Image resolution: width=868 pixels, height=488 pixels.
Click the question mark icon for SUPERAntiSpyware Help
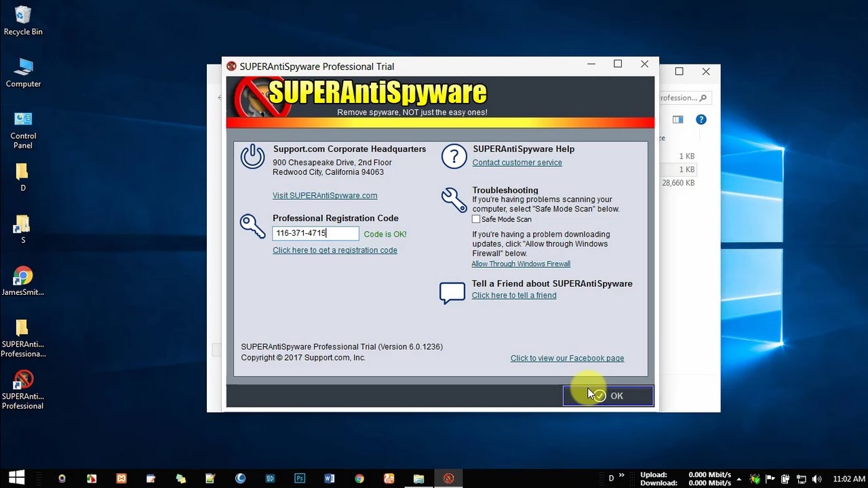tap(454, 157)
